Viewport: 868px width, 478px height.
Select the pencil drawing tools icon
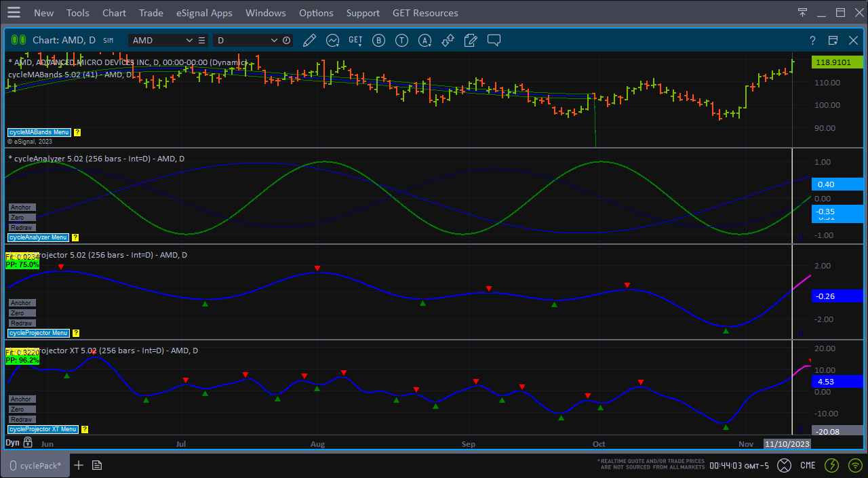(309, 41)
